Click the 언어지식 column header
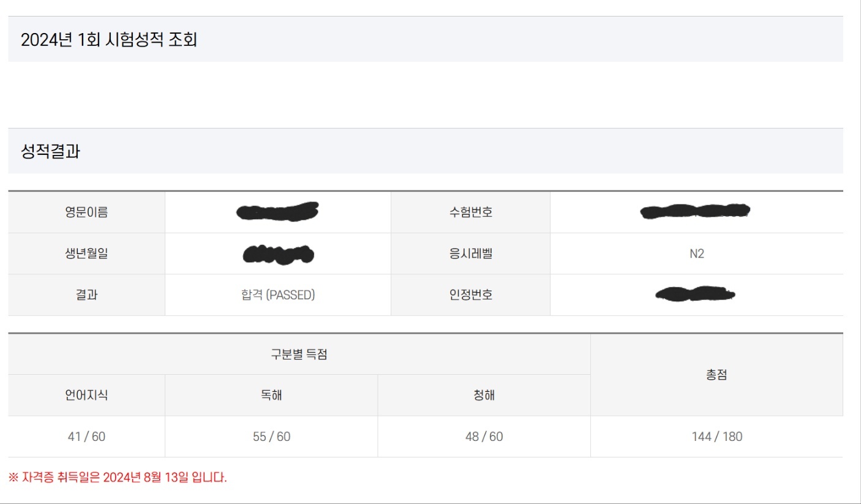 (86, 396)
